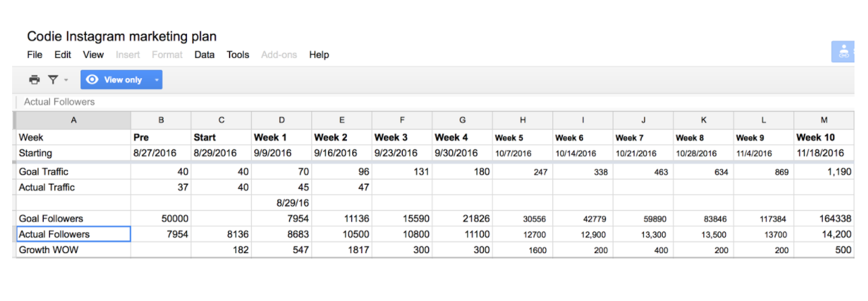868x301 pixels.
Task: Click the print icon in toolbar
Action: [x=34, y=80]
